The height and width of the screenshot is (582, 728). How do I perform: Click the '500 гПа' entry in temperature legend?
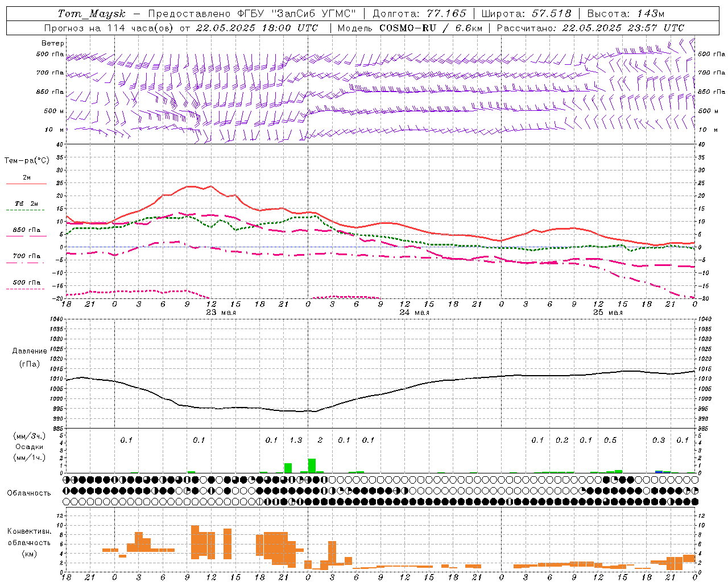click(x=26, y=282)
